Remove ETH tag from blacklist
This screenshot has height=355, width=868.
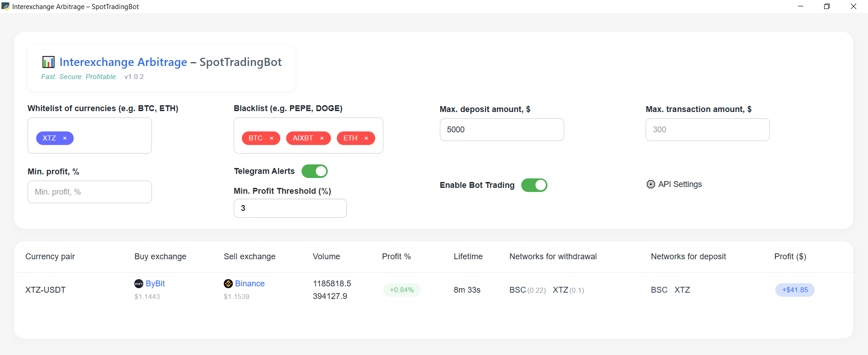(366, 138)
